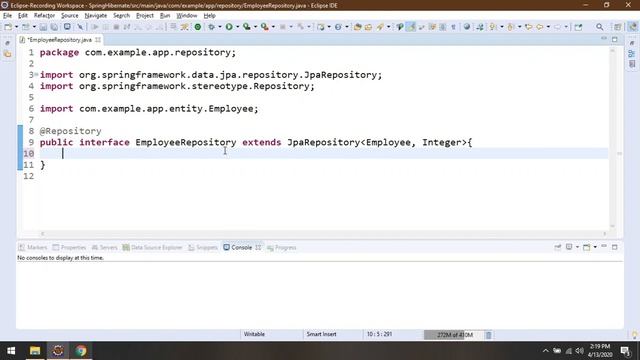Click the Previous Annotation icon
The width and height of the screenshot is (640, 360).
click(x=511, y=27)
